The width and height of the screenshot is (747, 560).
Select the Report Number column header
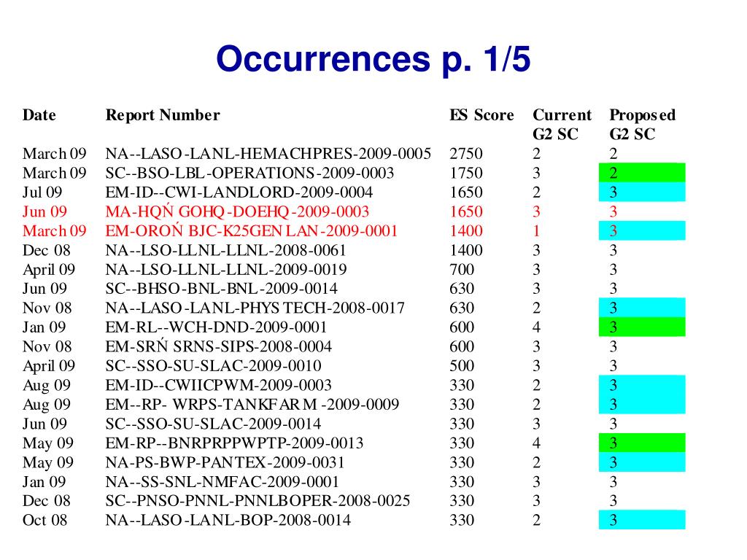(x=163, y=115)
